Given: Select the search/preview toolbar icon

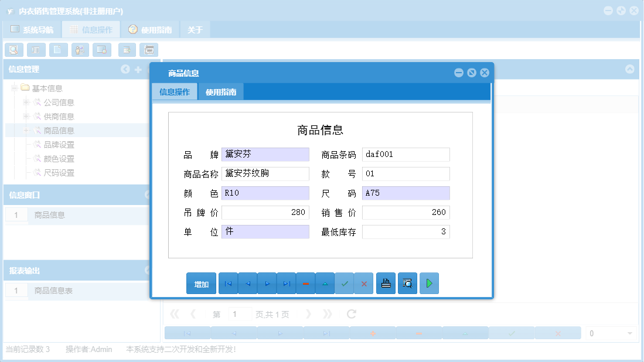Looking at the screenshot, I should (14, 50).
